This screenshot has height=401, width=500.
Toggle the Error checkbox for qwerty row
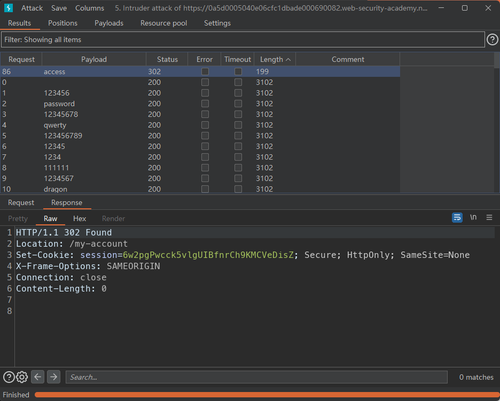click(205, 125)
